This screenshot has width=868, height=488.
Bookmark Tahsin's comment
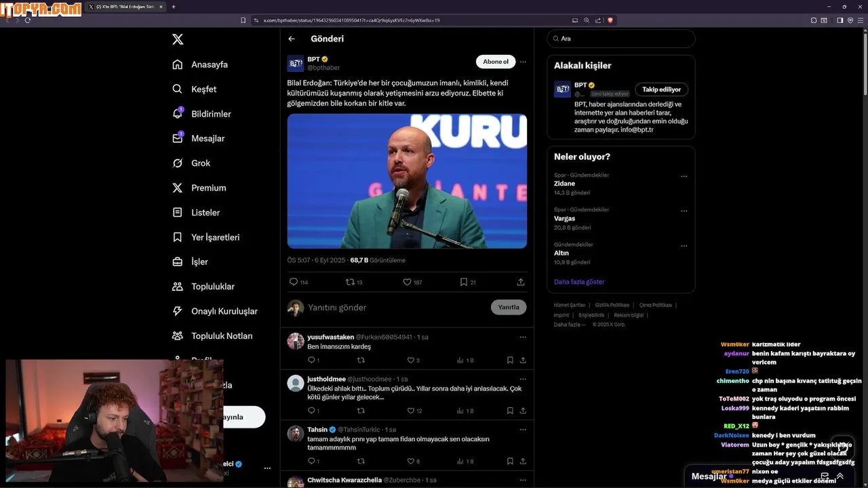pyautogui.click(x=510, y=461)
